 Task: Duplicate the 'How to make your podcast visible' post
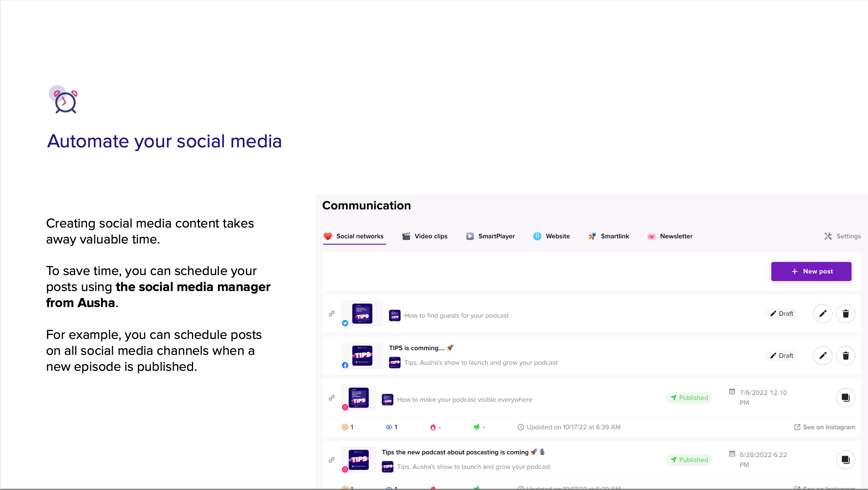(x=846, y=398)
